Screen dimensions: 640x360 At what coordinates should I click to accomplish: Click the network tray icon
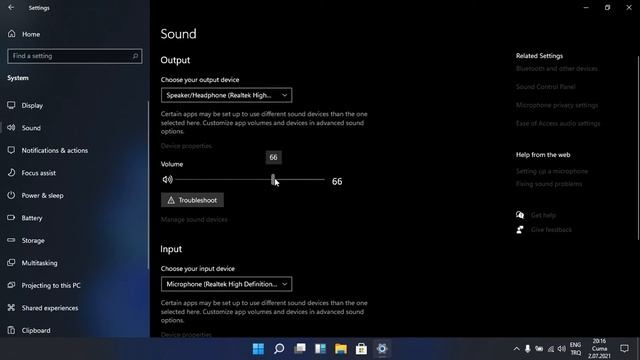pos(551,349)
